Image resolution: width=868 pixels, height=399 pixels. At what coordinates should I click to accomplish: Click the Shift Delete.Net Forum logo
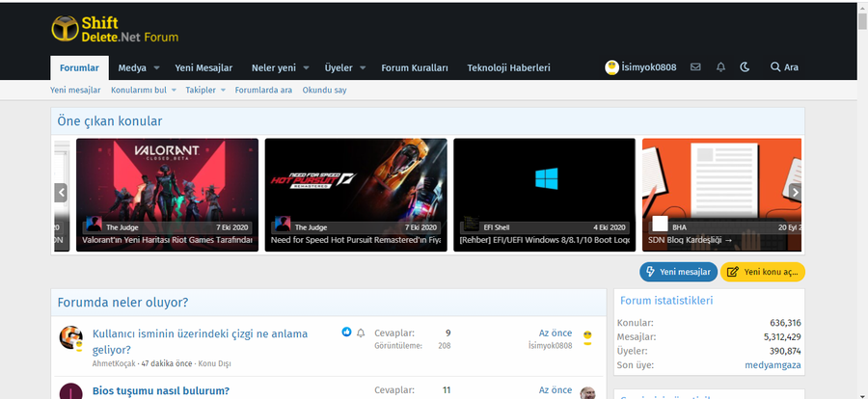[115, 29]
